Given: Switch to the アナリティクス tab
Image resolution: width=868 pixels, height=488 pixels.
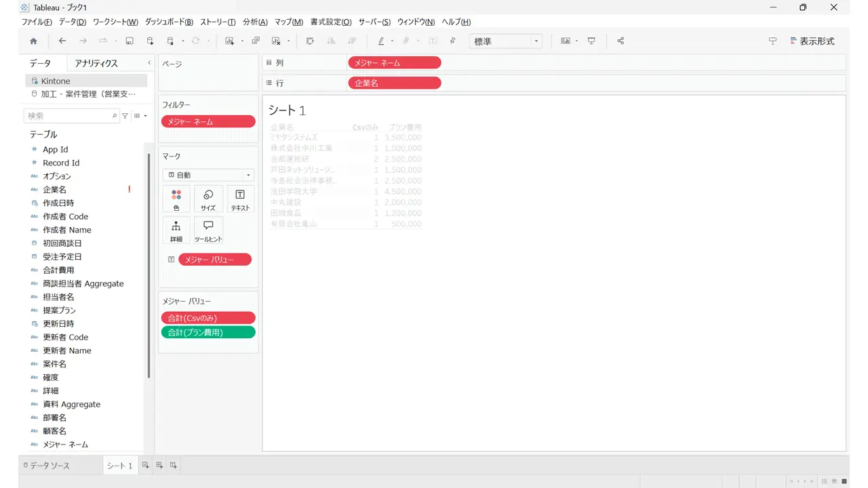Looking at the screenshot, I should [x=96, y=63].
